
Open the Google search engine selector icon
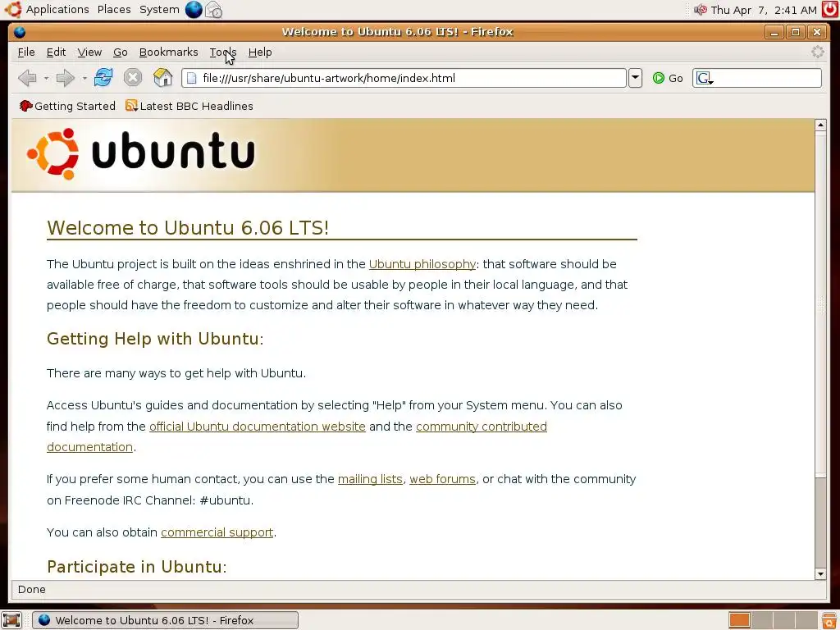[x=705, y=78]
